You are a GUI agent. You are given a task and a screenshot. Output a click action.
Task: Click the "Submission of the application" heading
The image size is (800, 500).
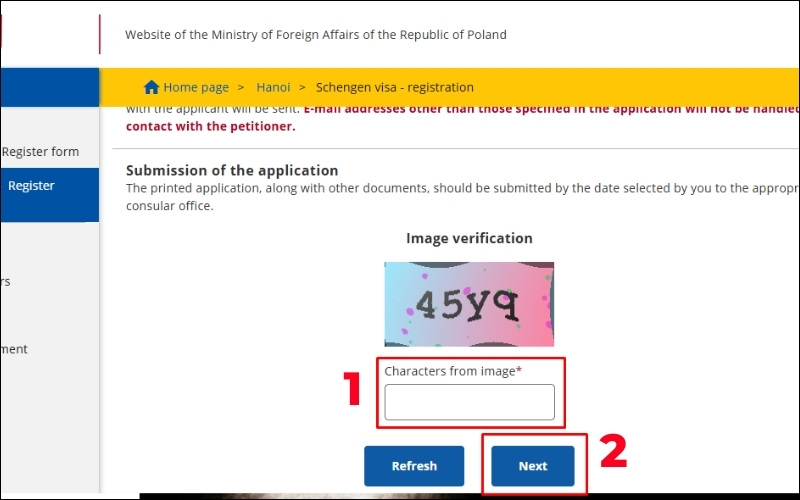point(232,171)
